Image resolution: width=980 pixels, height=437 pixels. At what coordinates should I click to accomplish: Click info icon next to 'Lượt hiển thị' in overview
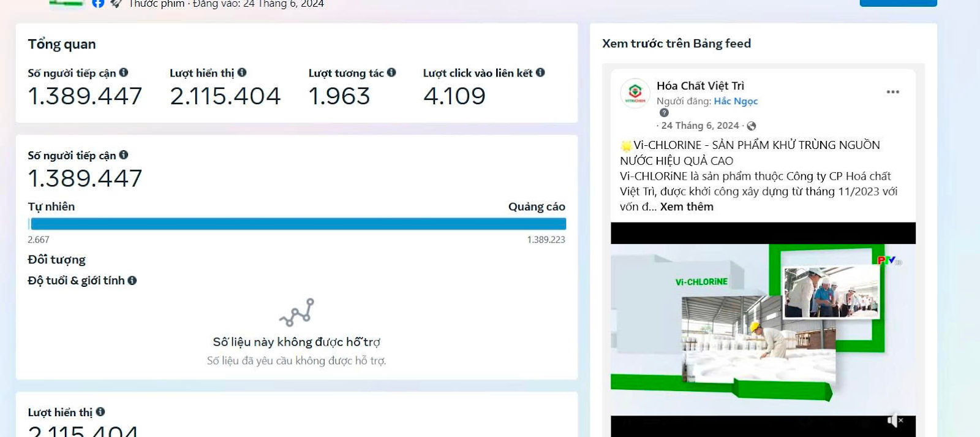click(x=242, y=72)
